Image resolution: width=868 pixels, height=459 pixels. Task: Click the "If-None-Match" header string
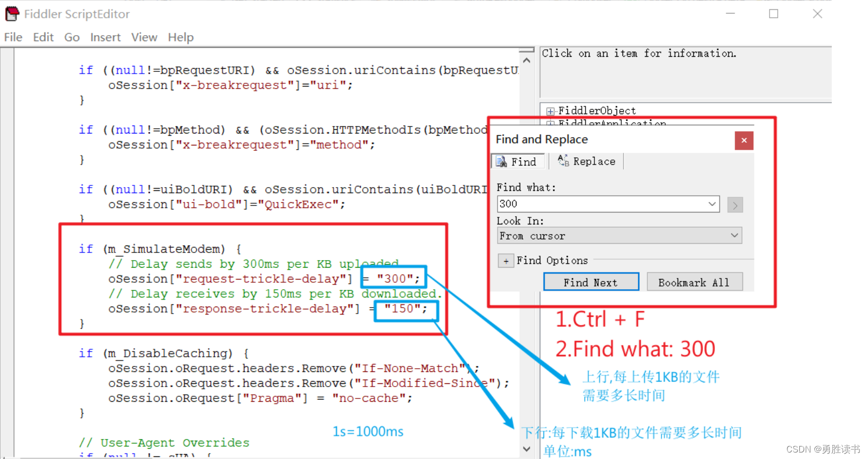(x=410, y=368)
